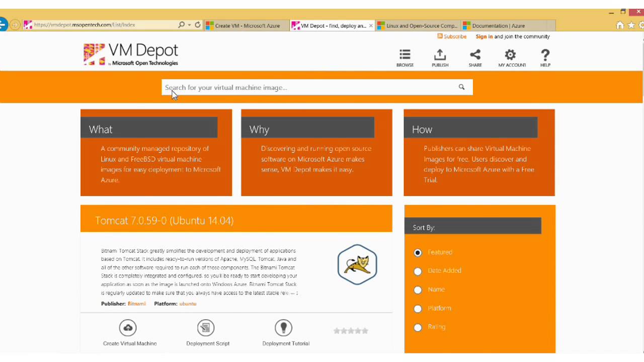
Task: Click the Help question mark icon
Action: click(x=545, y=55)
